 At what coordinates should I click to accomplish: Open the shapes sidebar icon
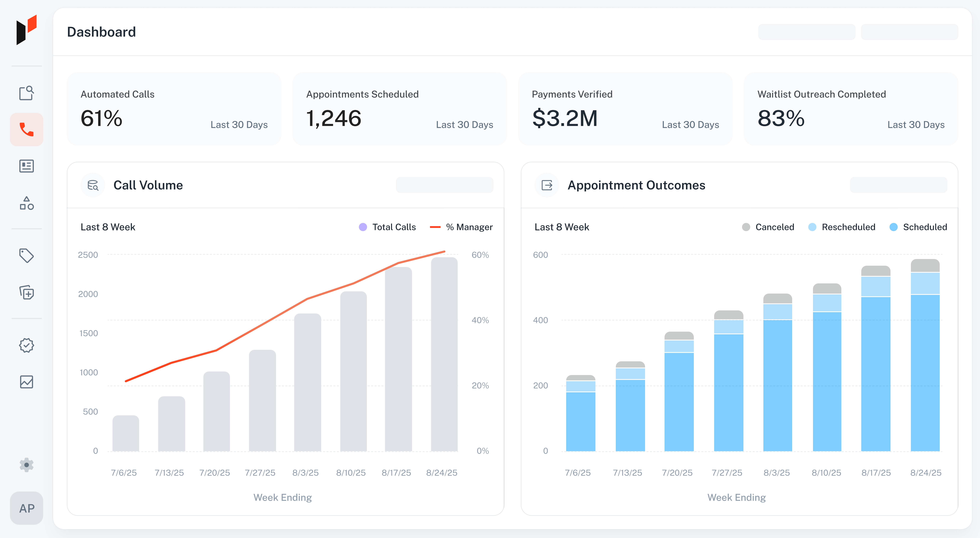coord(27,203)
